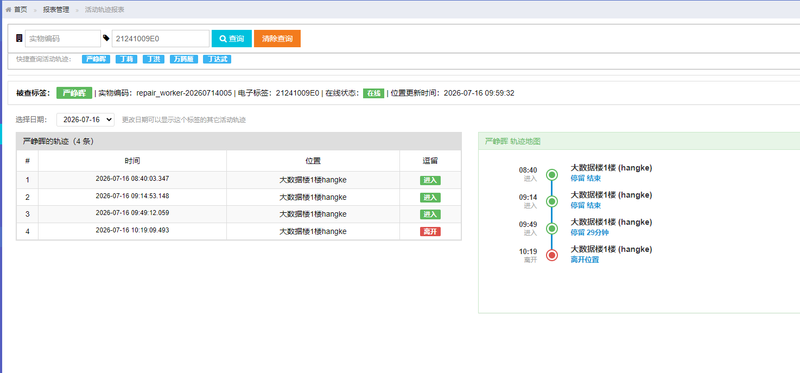
Task: Click the 逗留 column header
Action: pos(430,161)
